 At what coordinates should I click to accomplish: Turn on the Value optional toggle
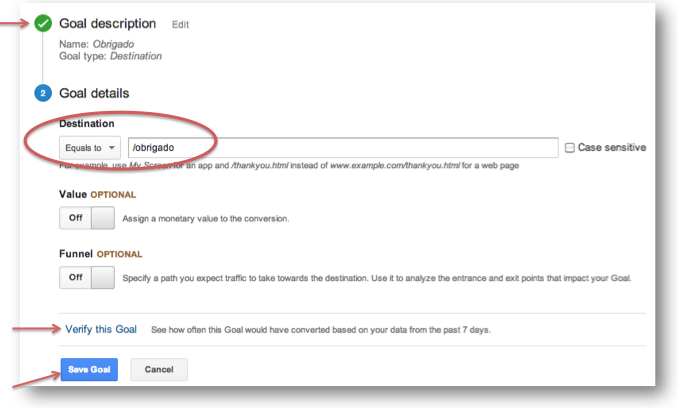tap(88, 217)
